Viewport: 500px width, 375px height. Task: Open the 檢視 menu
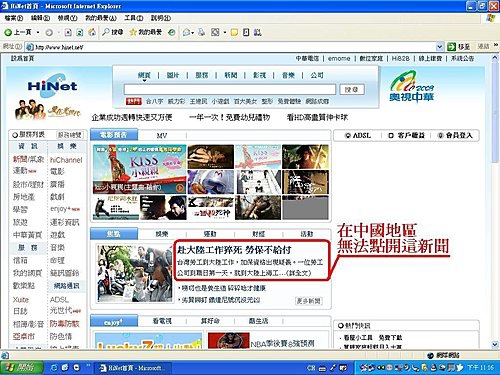[67, 18]
